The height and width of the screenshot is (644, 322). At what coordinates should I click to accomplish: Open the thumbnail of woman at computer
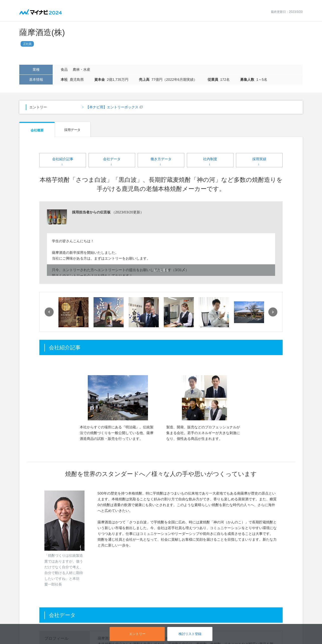(179, 312)
